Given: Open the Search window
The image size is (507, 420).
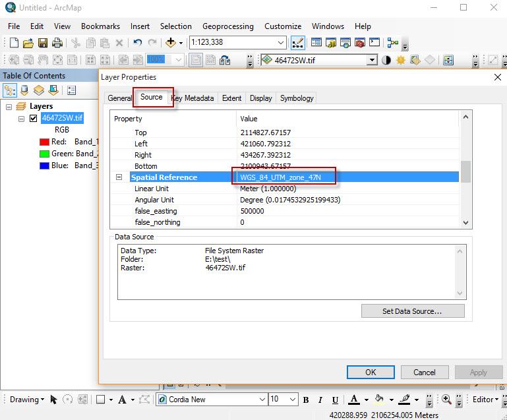Looking at the screenshot, I should [x=345, y=42].
